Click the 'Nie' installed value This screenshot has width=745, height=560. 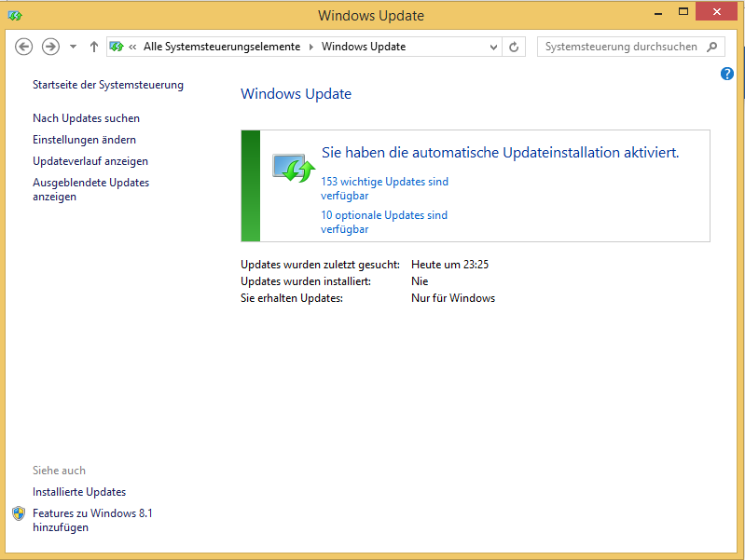(x=420, y=281)
